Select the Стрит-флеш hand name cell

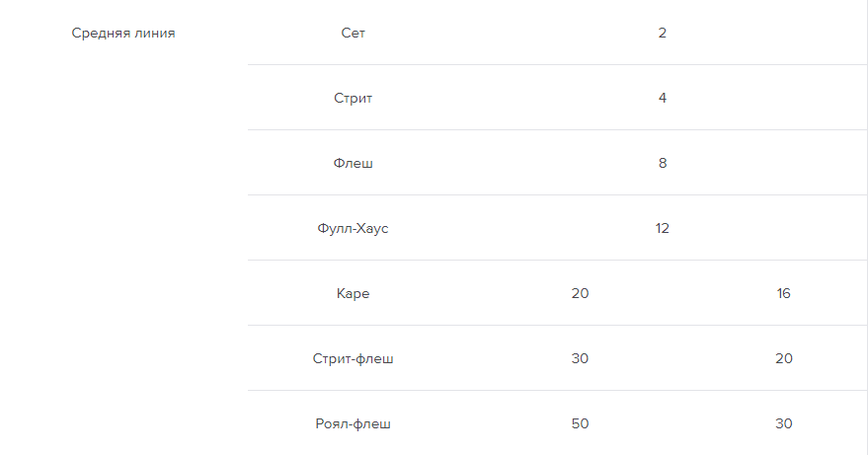[353, 358]
